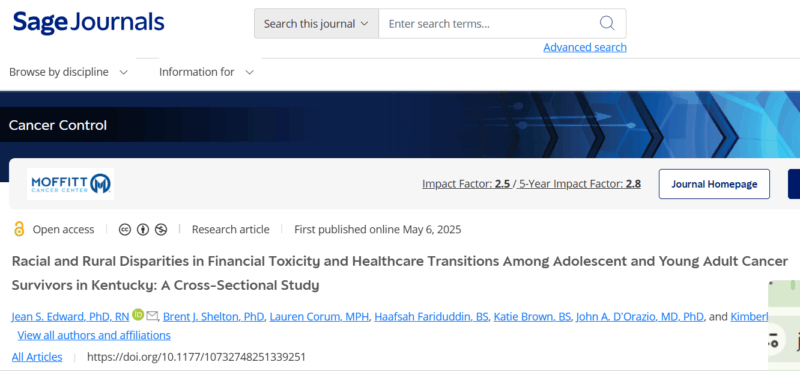Image resolution: width=800 pixels, height=371 pixels.
Task: Open author John A. D'Orazio, MD, PhD
Action: (x=640, y=317)
